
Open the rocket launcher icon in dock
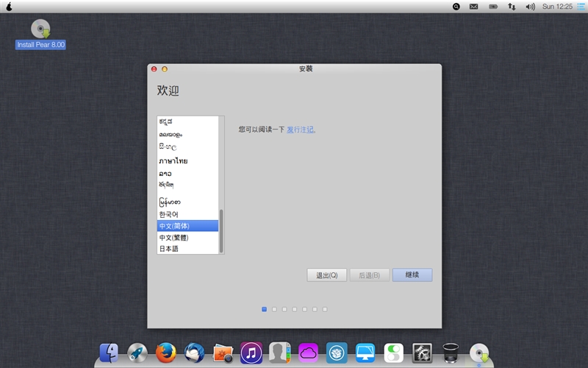click(x=137, y=353)
